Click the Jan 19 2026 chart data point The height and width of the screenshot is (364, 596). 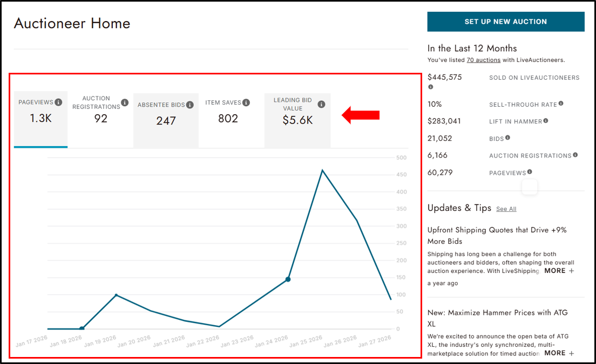(116, 295)
